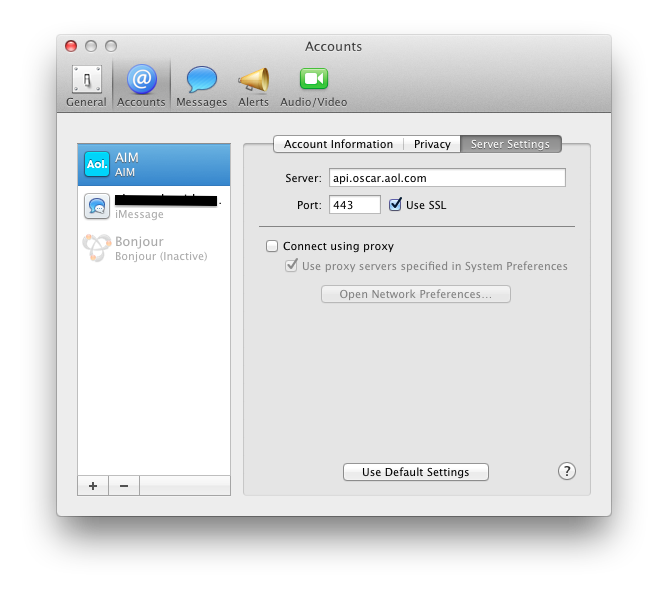Remove selected account with minus button
Image resolution: width=668 pixels, height=595 pixels.
pos(124,486)
